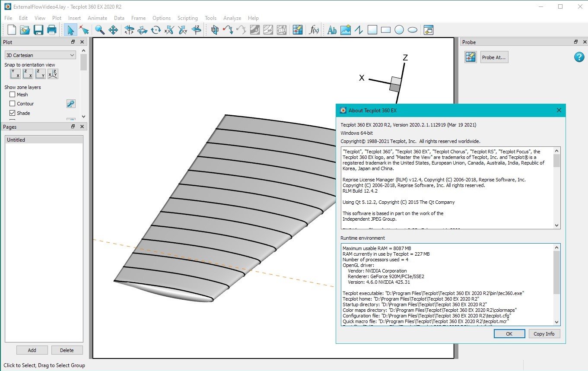Float the Plot sidebar panel
588x371 pixels.
point(73,42)
